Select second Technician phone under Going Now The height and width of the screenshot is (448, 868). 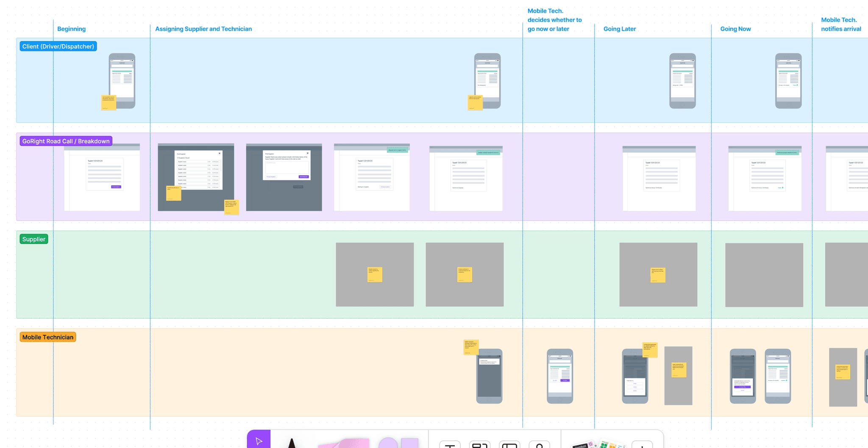(x=778, y=376)
